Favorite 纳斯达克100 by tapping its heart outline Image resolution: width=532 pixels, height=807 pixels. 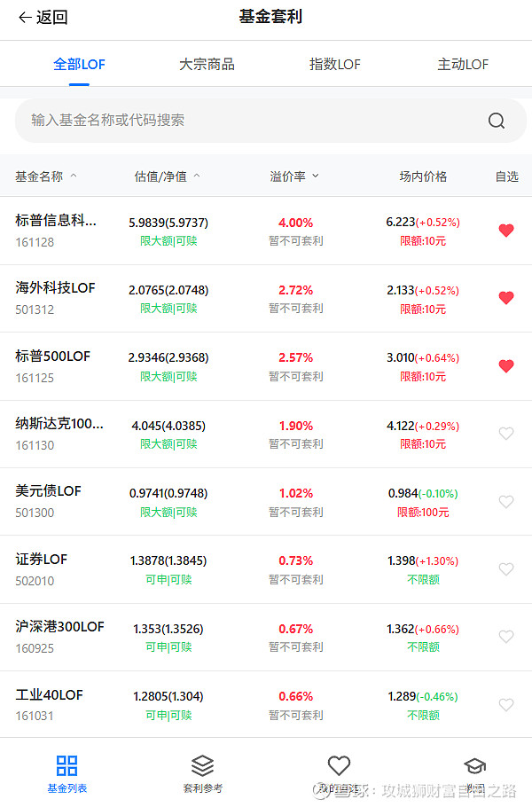click(505, 433)
